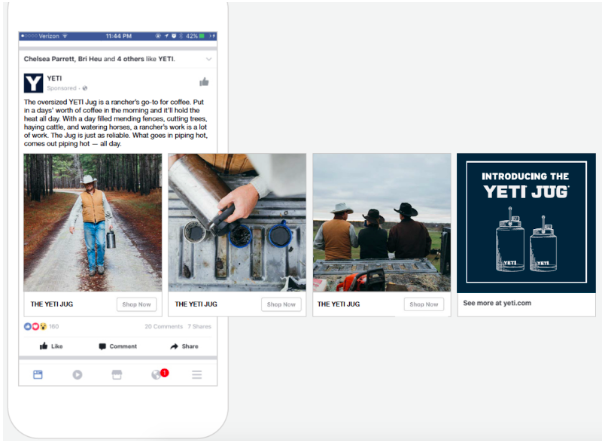Share the YETI Jug post
The image size is (602, 441).
point(184,346)
